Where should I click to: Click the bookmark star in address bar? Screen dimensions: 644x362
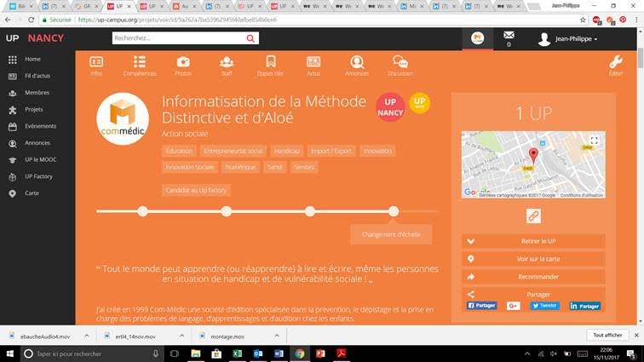583,20
